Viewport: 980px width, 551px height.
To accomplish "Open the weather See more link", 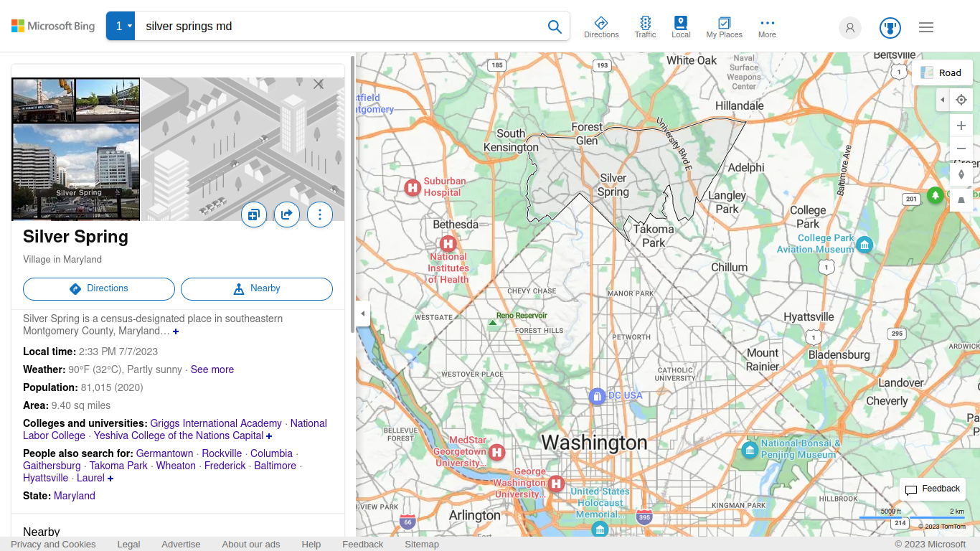I will point(212,369).
